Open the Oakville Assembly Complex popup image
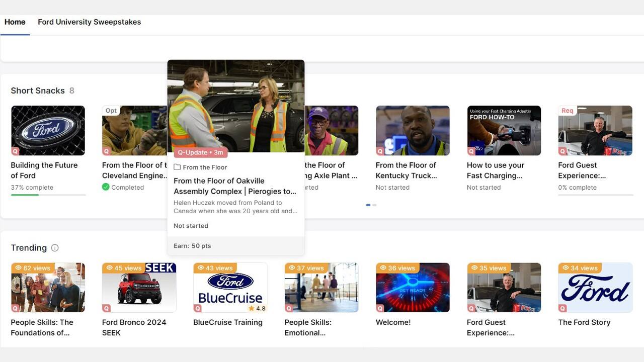The image size is (644, 362). (x=236, y=106)
